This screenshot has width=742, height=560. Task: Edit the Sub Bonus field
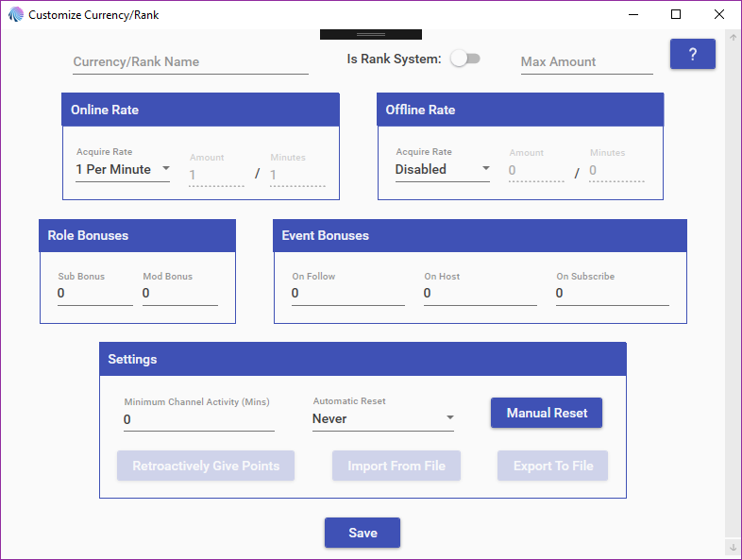click(x=94, y=294)
